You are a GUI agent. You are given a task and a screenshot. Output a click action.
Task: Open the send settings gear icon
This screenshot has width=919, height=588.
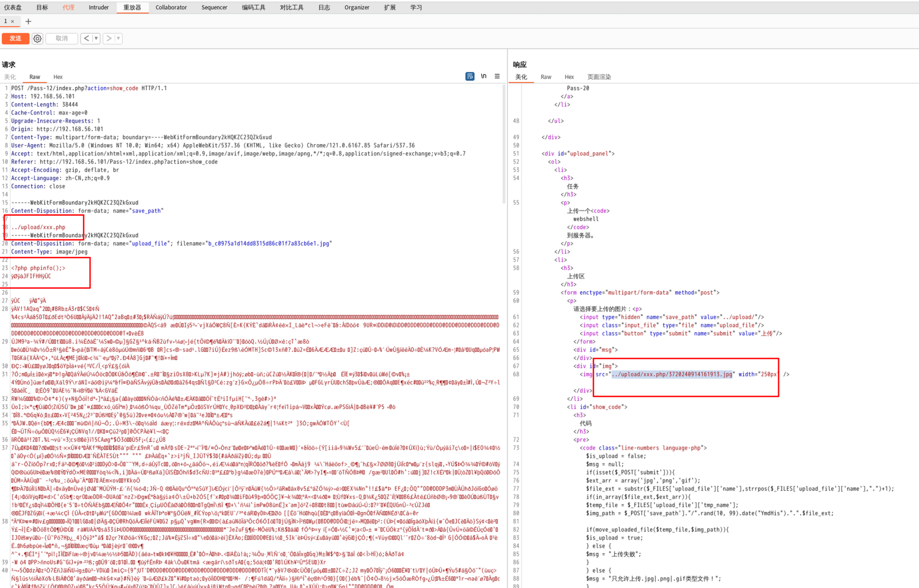pyautogui.click(x=37, y=39)
